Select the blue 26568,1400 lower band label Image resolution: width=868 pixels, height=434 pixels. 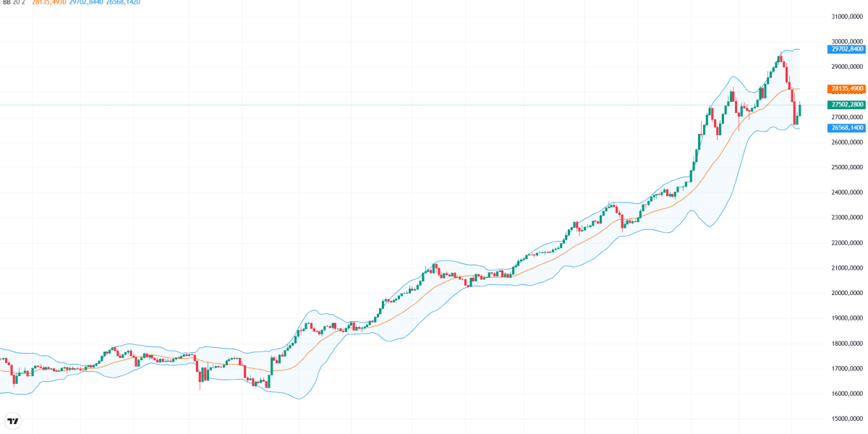click(846, 128)
